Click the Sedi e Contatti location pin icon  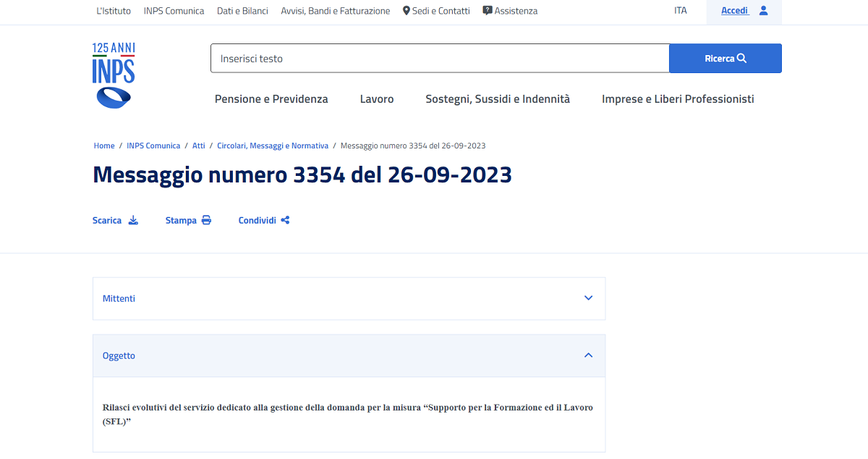407,10
